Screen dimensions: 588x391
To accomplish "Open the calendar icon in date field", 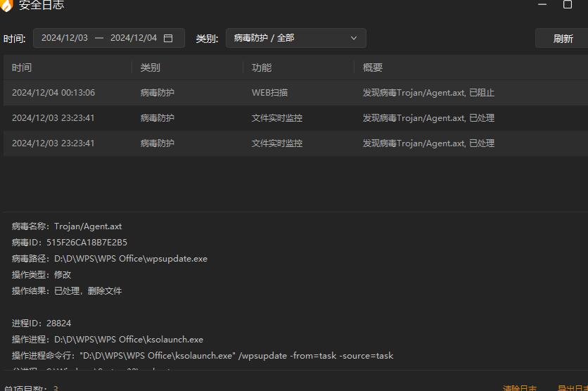I will 168,38.
